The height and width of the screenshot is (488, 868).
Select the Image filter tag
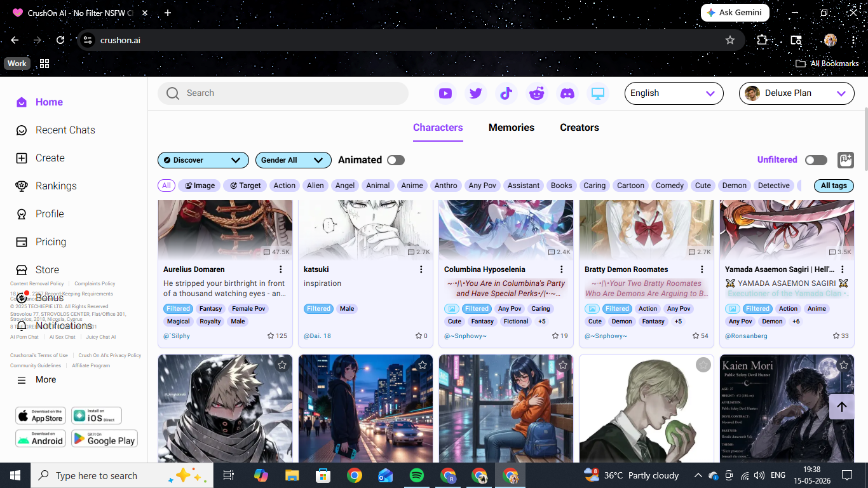[x=200, y=186]
